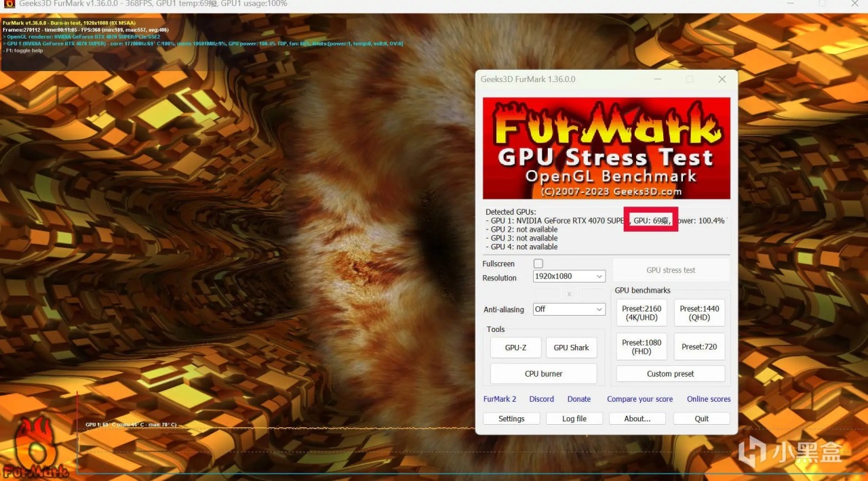868x481 pixels.
Task: Click the 'GPU 2: not available' line
Action: (521, 230)
